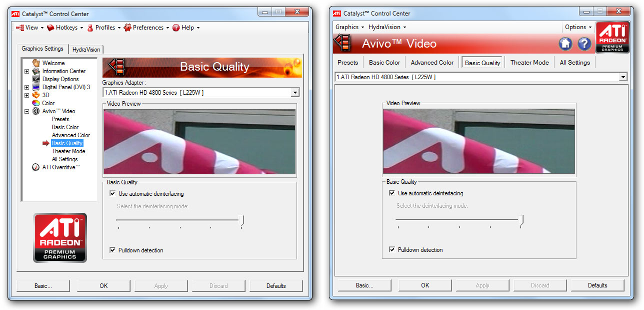Open the HydraVision menu in the right window
The height and width of the screenshot is (310, 644).
click(x=387, y=27)
